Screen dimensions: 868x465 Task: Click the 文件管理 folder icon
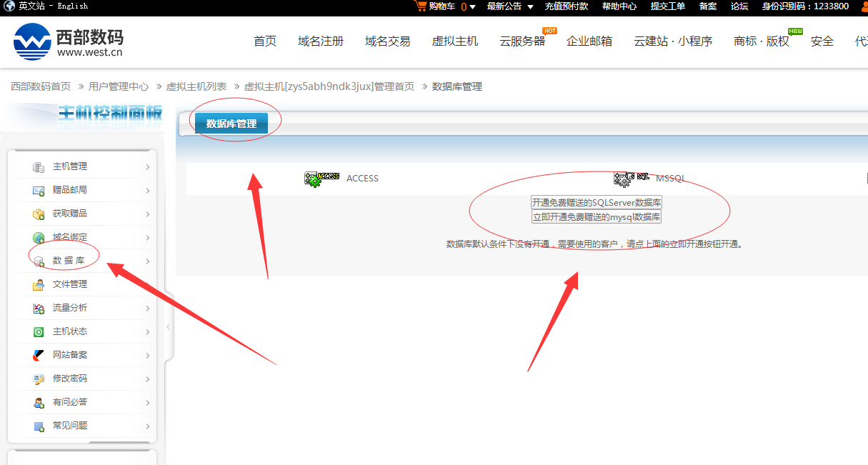coord(39,284)
